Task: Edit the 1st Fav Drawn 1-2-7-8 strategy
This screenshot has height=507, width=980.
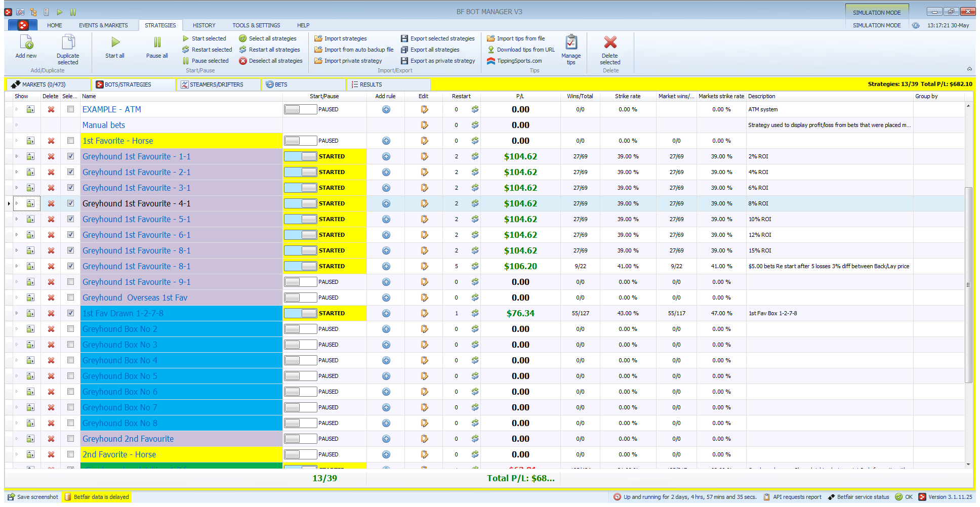Action: (424, 313)
